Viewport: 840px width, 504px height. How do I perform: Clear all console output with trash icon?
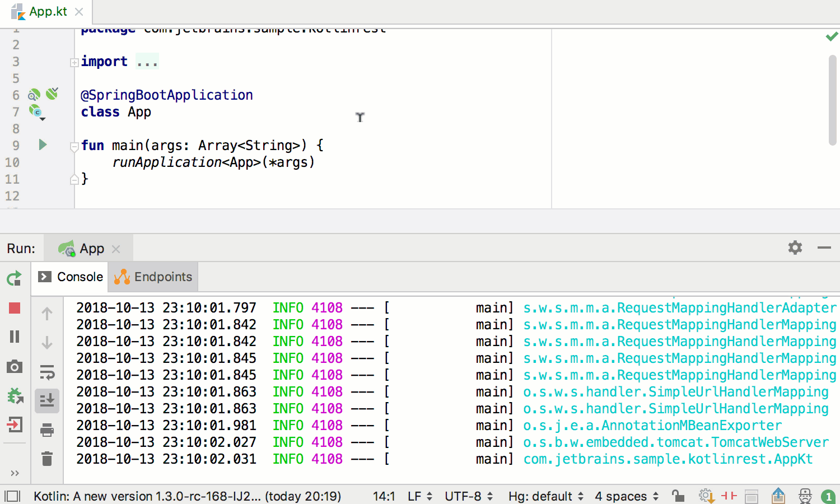[46, 459]
